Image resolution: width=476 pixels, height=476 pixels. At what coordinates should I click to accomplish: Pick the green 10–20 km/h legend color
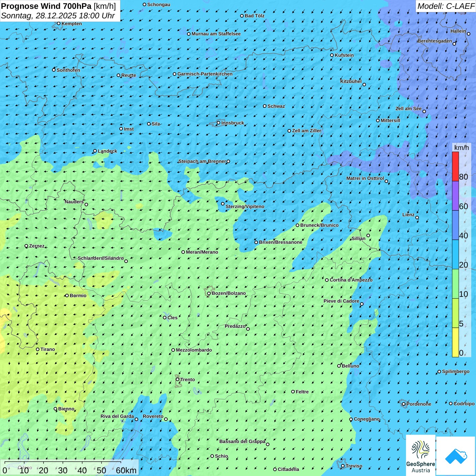pos(455,284)
